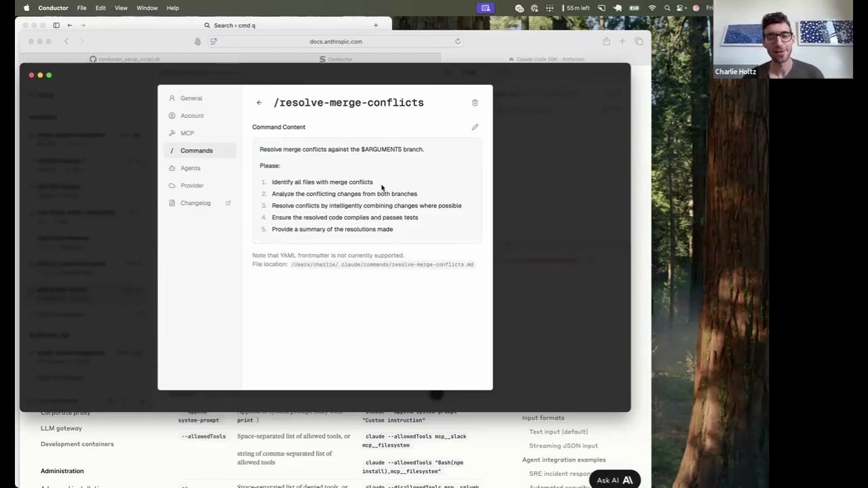Open the Help menu
Viewport: 868px width, 488px height.
pos(173,8)
